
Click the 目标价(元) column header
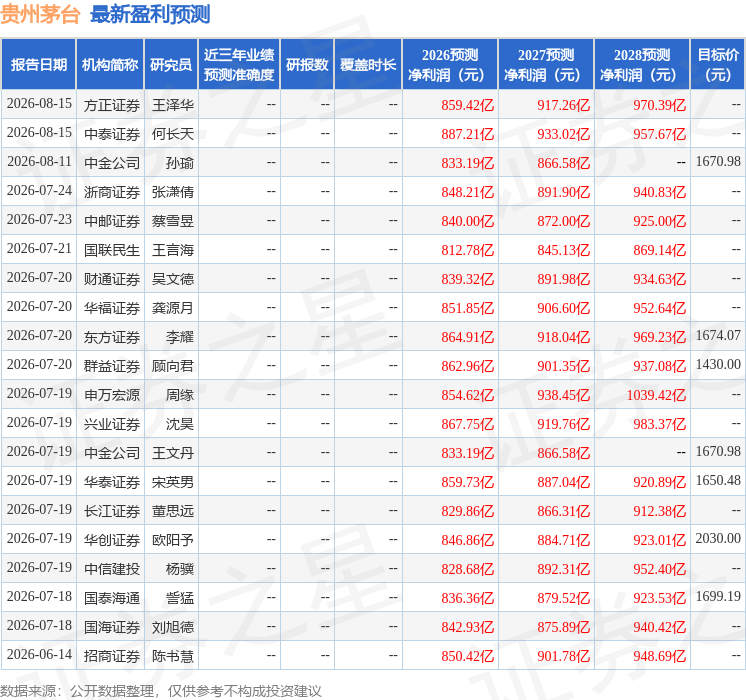pos(717,65)
